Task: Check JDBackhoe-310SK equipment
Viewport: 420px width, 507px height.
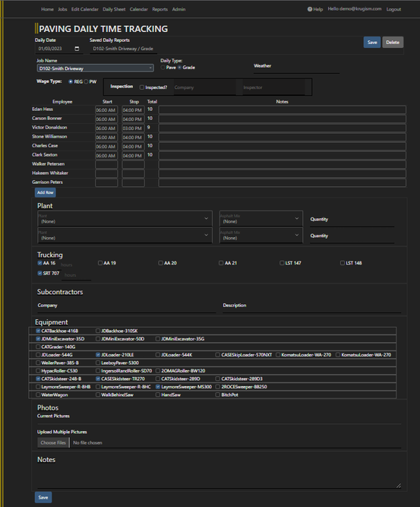Action: coord(98,331)
